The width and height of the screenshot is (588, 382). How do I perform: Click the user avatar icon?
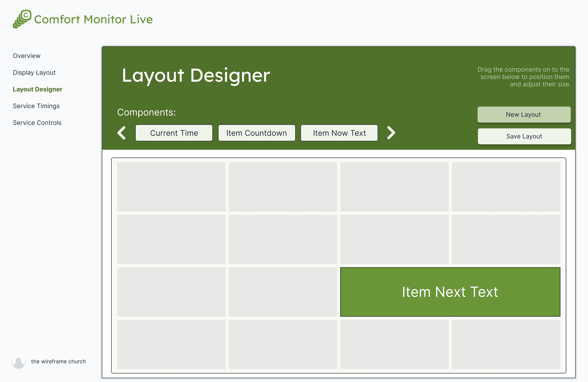[19, 362]
